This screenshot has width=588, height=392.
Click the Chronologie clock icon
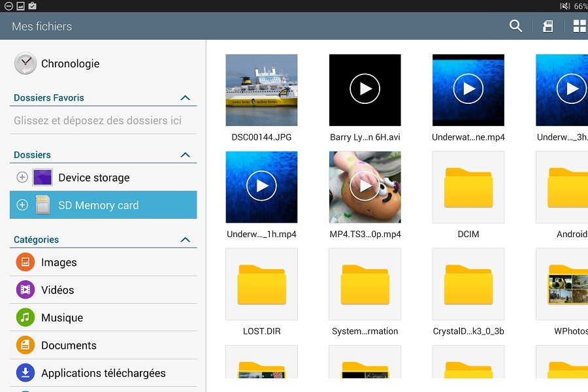[25, 63]
